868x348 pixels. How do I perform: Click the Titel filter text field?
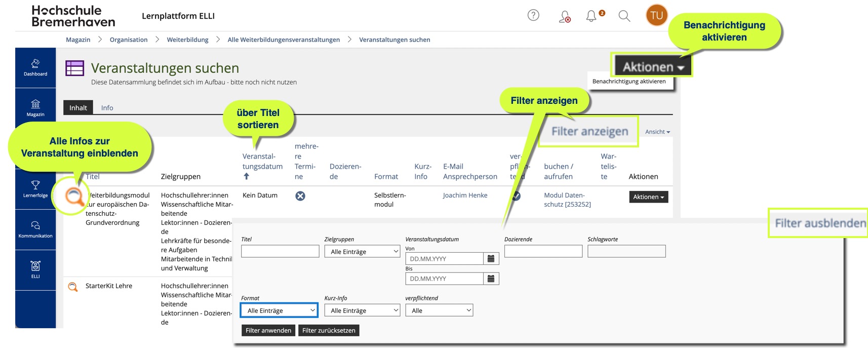[280, 251]
